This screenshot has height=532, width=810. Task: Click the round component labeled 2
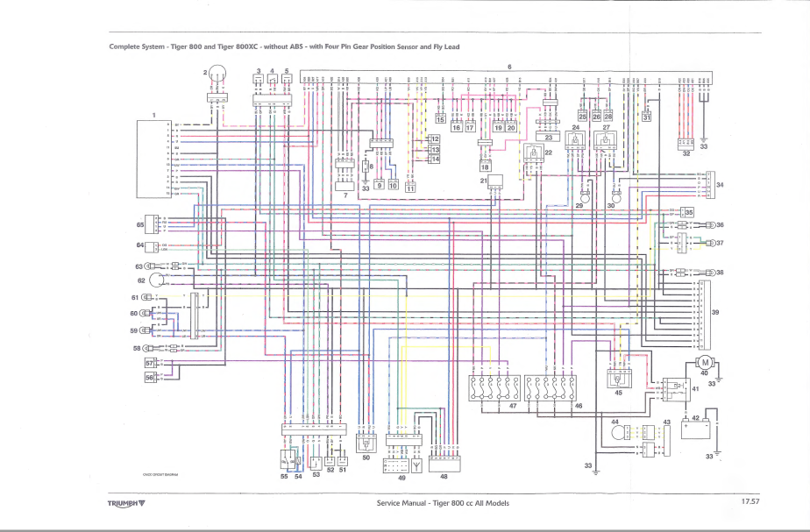217,73
